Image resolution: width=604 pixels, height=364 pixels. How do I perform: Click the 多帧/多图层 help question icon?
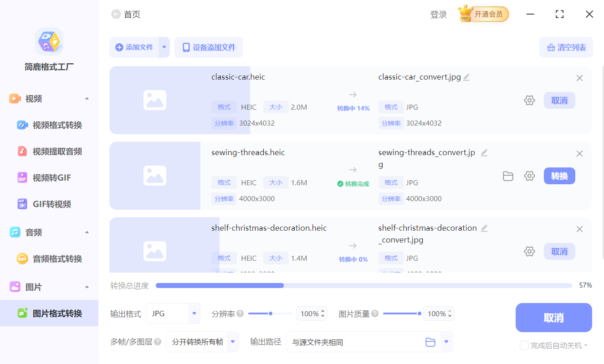[158, 342]
